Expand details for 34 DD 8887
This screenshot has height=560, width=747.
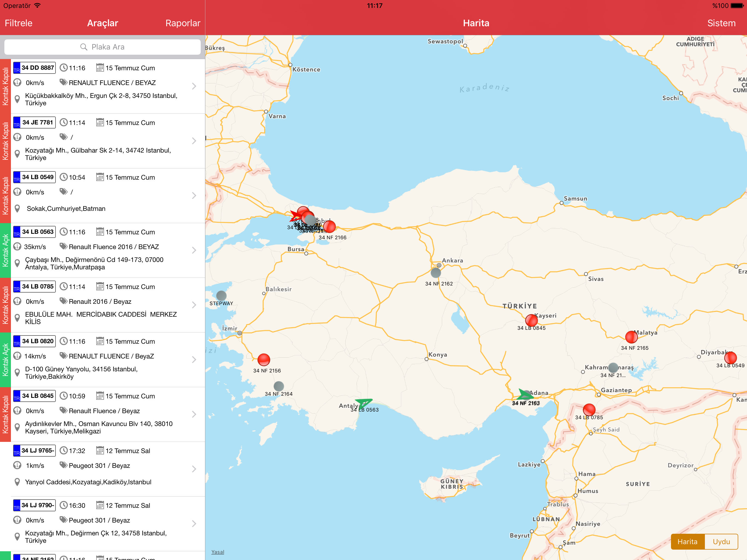pos(194,86)
